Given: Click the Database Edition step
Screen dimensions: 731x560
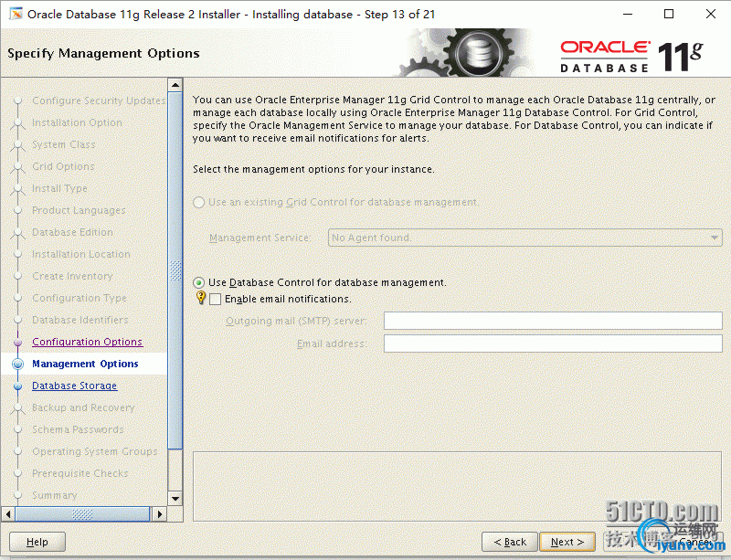Looking at the screenshot, I should (x=72, y=232).
